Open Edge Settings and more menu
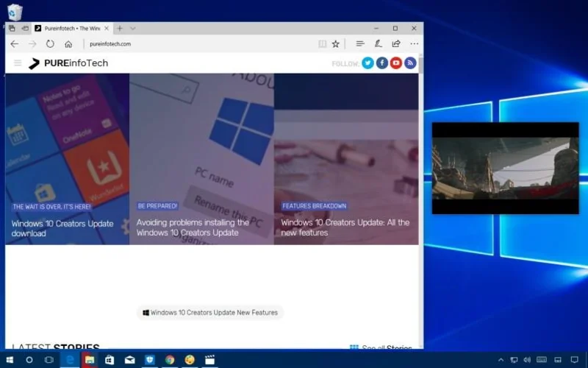The image size is (588, 368). pos(415,44)
